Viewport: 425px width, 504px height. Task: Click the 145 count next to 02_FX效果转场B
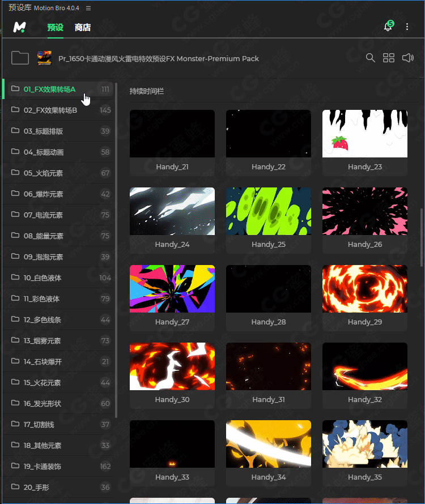(x=105, y=110)
